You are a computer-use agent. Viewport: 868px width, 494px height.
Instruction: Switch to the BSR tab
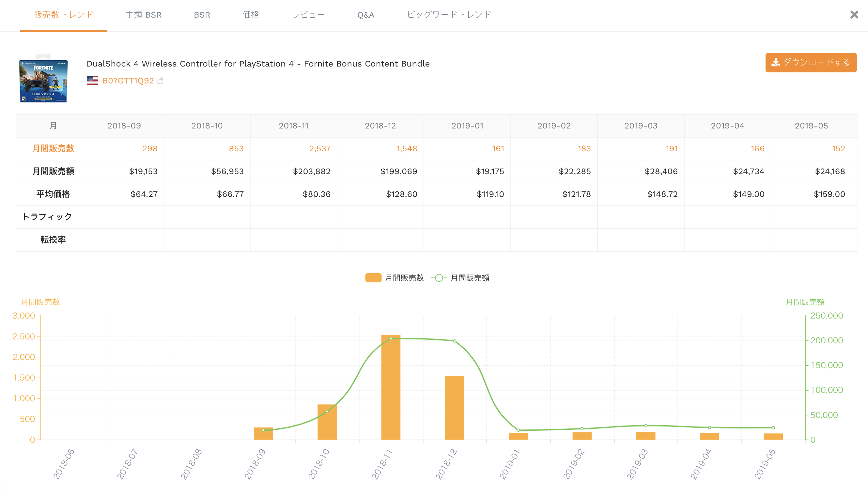[202, 15]
